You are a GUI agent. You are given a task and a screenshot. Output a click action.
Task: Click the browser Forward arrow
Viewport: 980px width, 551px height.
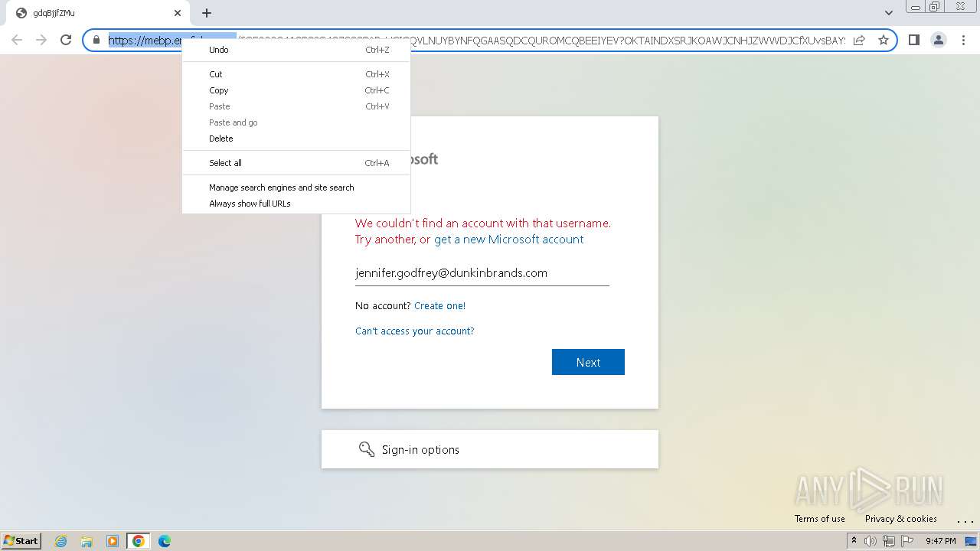coord(41,40)
